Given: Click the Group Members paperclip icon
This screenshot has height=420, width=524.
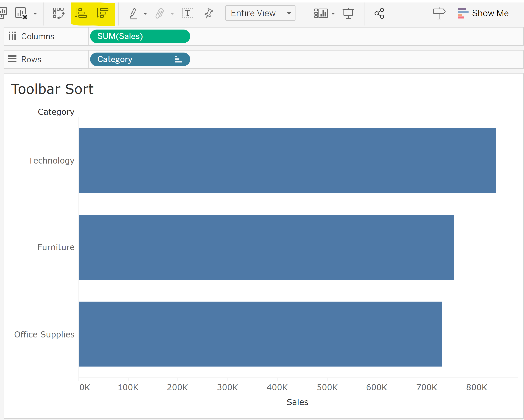Looking at the screenshot, I should [x=159, y=13].
